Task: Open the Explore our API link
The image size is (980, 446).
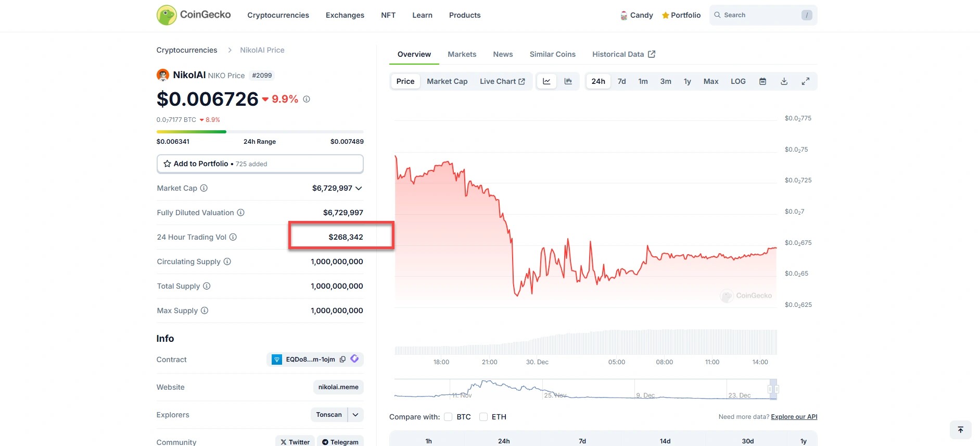Action: coord(794,417)
